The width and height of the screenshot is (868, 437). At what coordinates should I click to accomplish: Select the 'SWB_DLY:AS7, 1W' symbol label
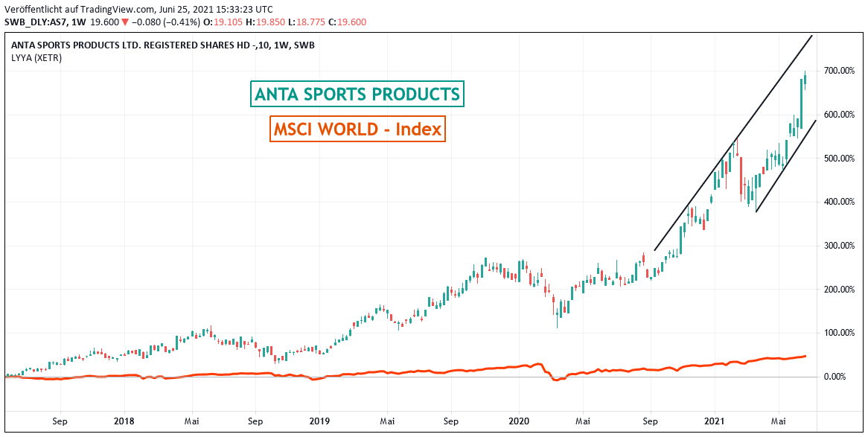click(44, 22)
